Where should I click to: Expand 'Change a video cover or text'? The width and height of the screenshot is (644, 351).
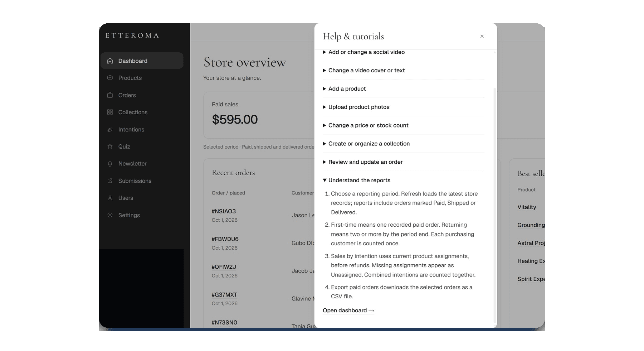tap(403, 71)
